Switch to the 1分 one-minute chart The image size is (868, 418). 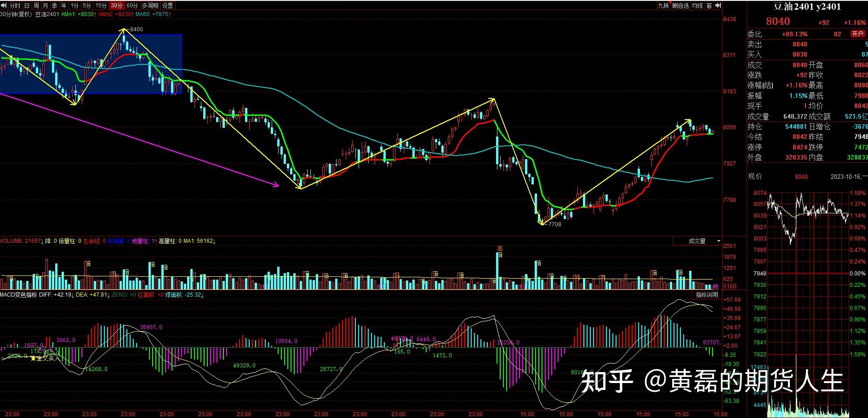click(x=74, y=6)
